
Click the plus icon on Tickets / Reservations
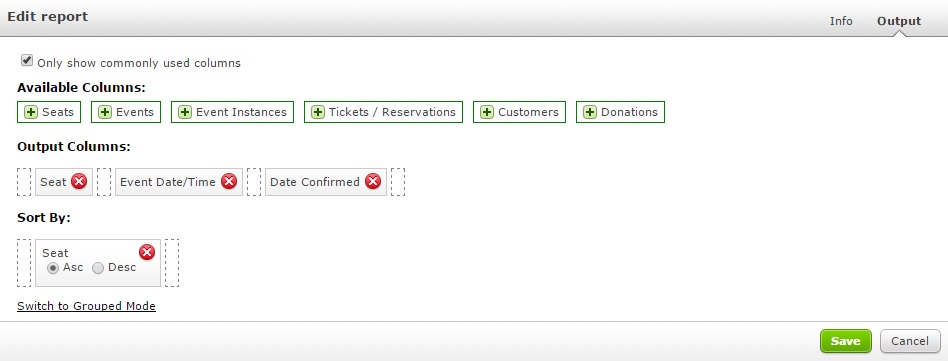[318, 112]
